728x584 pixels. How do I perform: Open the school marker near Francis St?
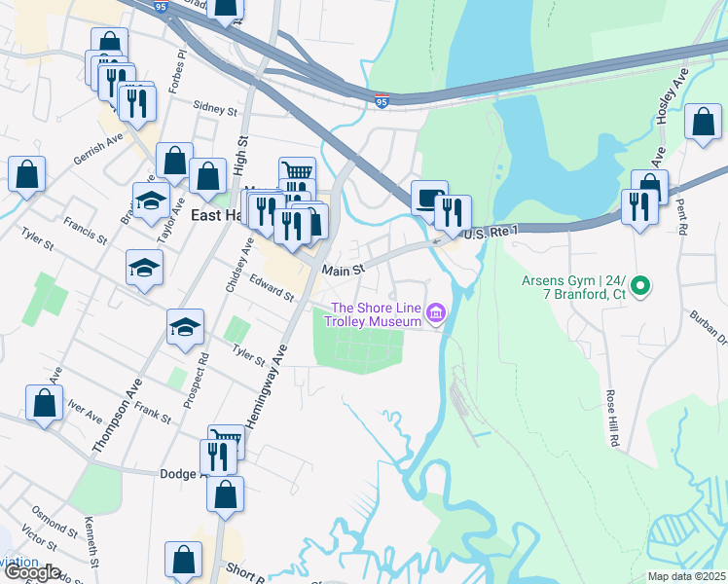click(x=144, y=269)
